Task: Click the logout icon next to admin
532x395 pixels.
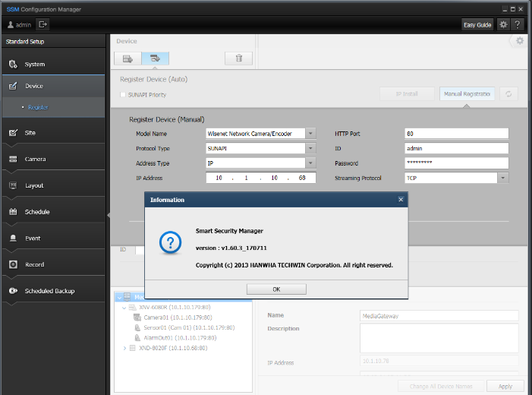Action: (x=42, y=24)
